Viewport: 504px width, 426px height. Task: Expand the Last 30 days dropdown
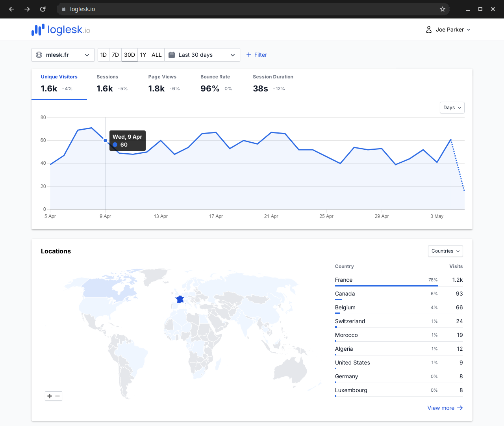[x=202, y=55]
